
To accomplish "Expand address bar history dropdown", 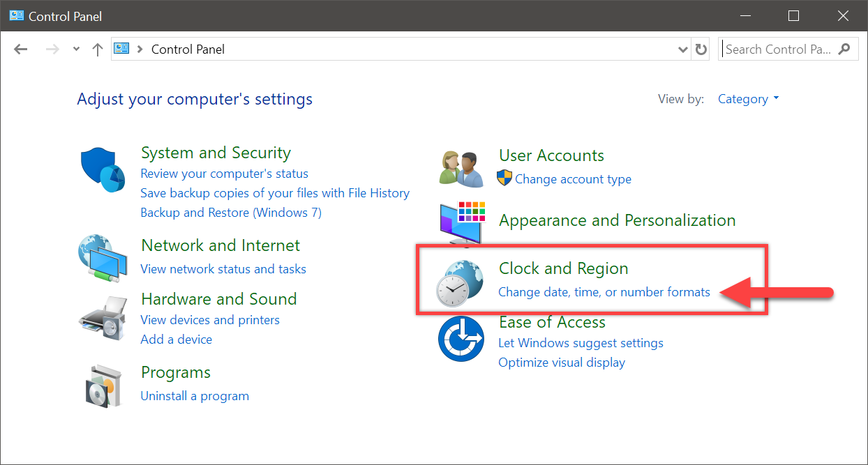I will 683,49.
